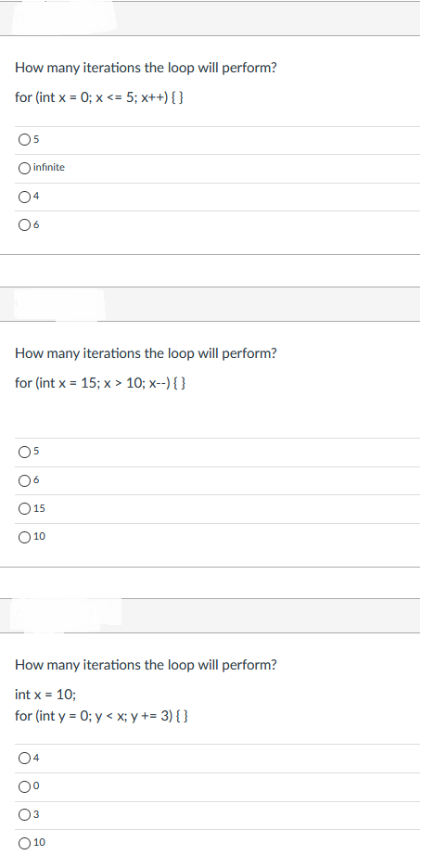Image resolution: width=421 pixels, height=868 pixels.
Task: Pick answer 6 for the x <= 5 loop
Action: [24, 224]
